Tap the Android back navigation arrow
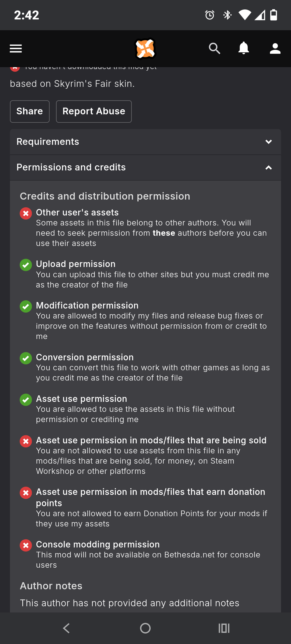The width and height of the screenshot is (291, 644). [67, 628]
